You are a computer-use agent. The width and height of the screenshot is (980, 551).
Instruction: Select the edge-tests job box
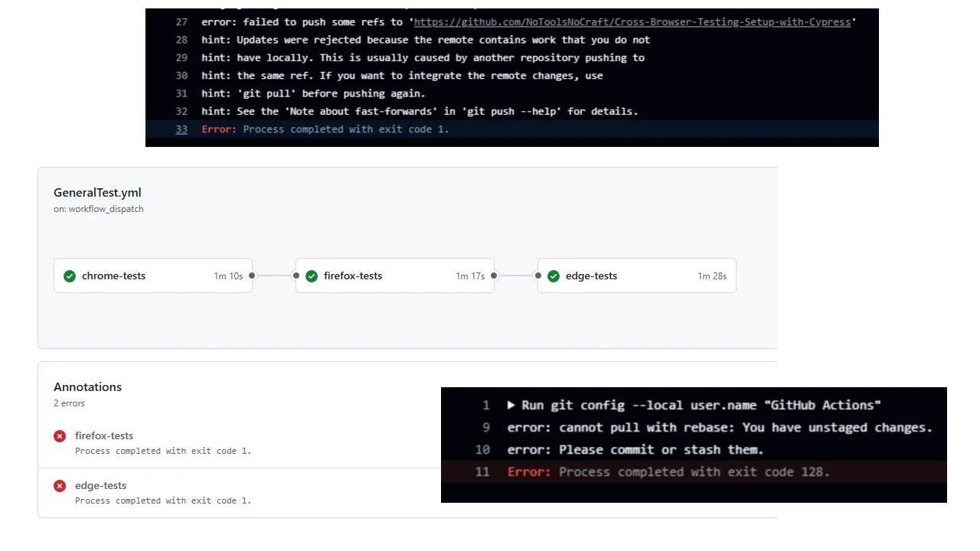tap(591, 276)
